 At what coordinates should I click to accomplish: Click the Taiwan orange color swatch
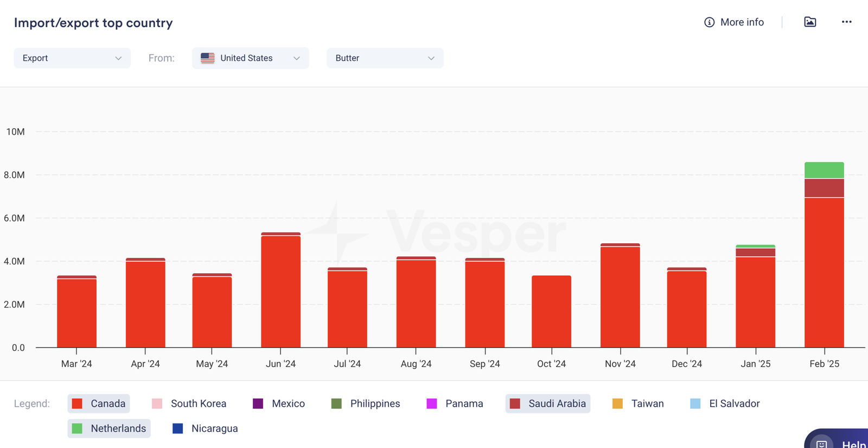point(617,403)
